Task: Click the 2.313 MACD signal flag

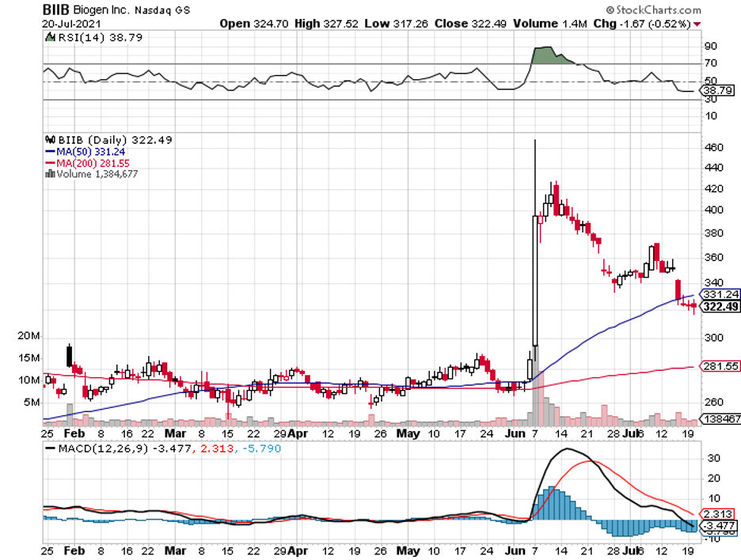Action: (717, 511)
